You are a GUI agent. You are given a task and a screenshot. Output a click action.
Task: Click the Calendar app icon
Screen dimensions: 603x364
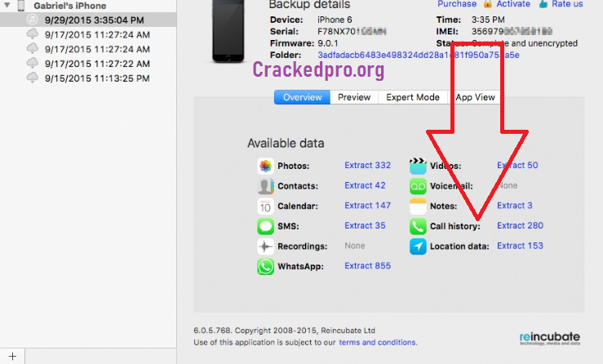click(x=265, y=206)
